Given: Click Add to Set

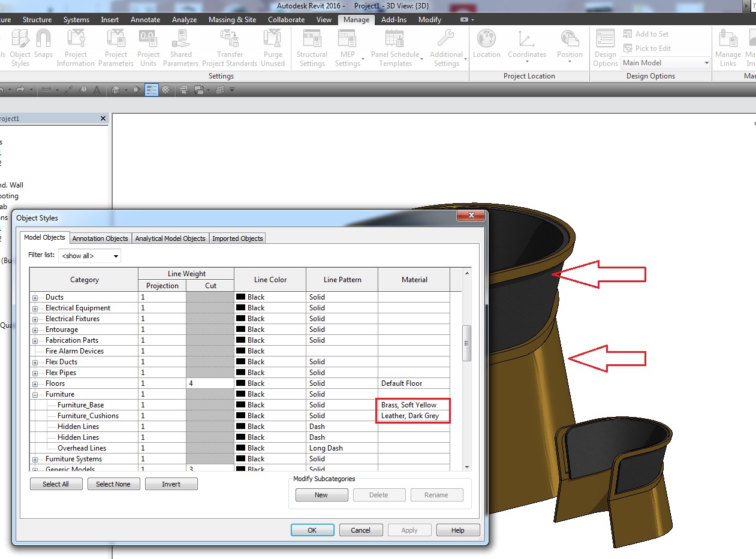Looking at the screenshot, I should click(646, 34).
